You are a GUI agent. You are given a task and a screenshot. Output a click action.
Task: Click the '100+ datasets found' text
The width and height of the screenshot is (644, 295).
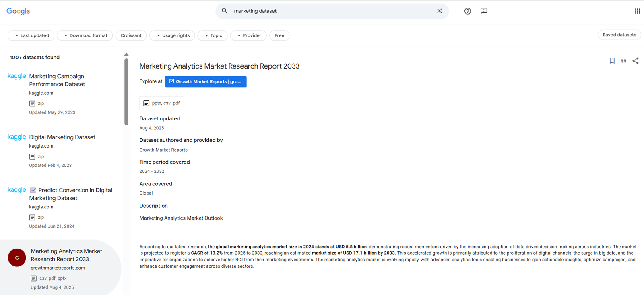click(x=35, y=58)
